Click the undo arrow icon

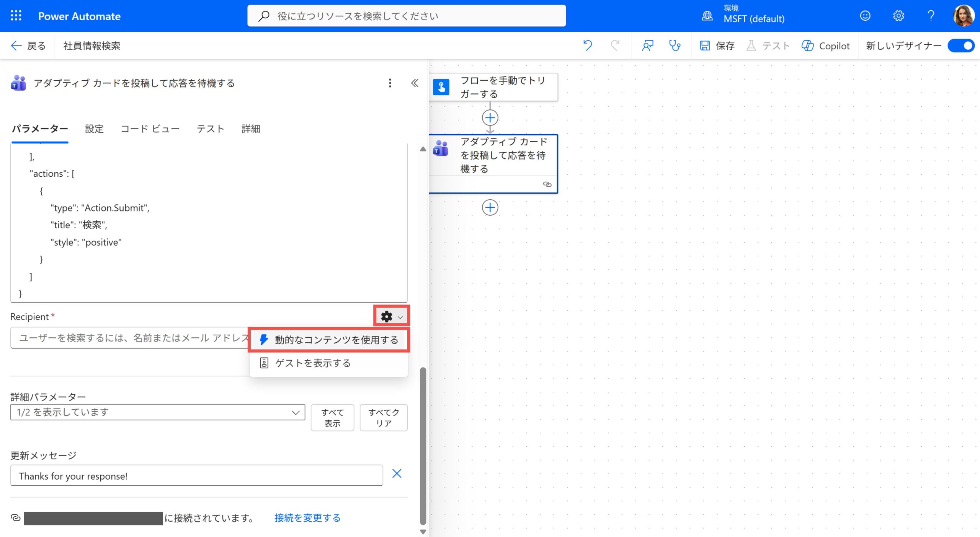pyautogui.click(x=587, y=46)
